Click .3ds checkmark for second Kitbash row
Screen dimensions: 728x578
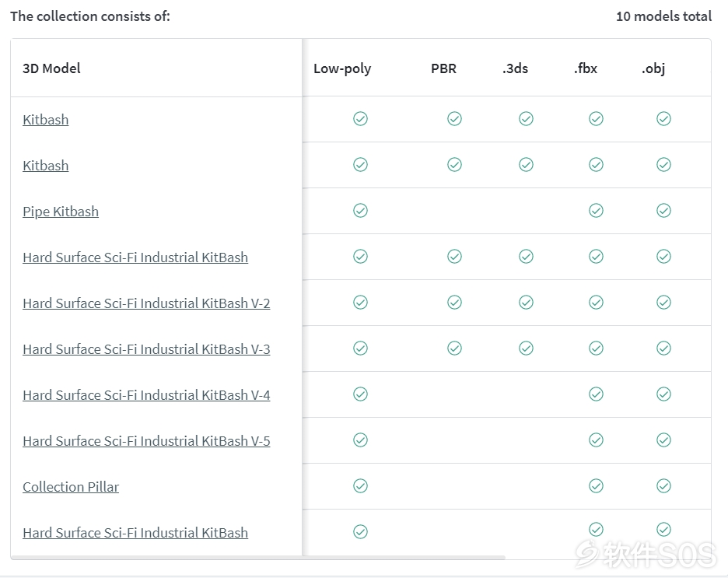[526, 165]
